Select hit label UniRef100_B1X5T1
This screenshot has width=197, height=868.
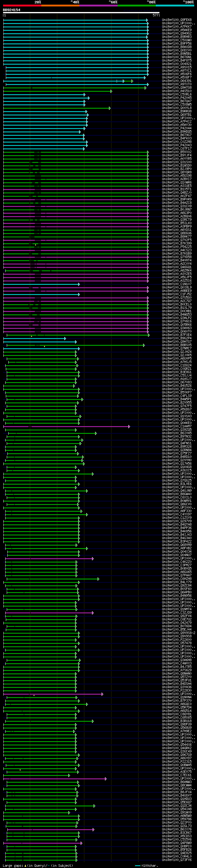coord(177,189)
